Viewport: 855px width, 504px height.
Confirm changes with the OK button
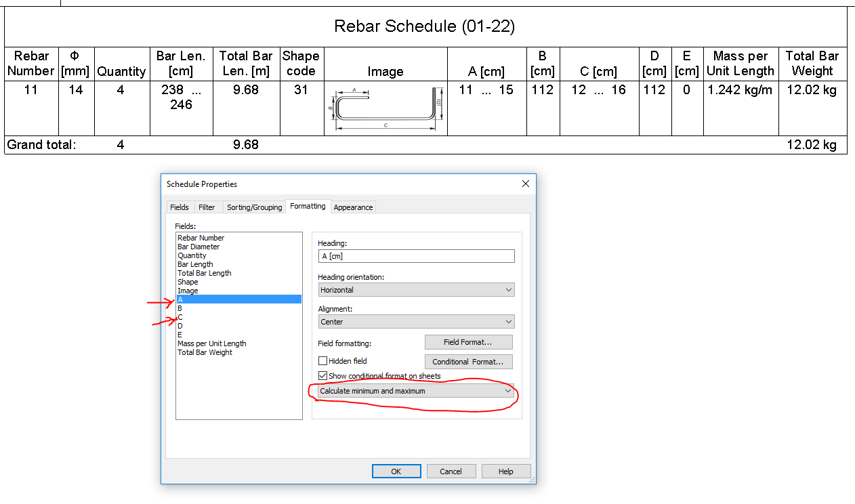tap(396, 471)
